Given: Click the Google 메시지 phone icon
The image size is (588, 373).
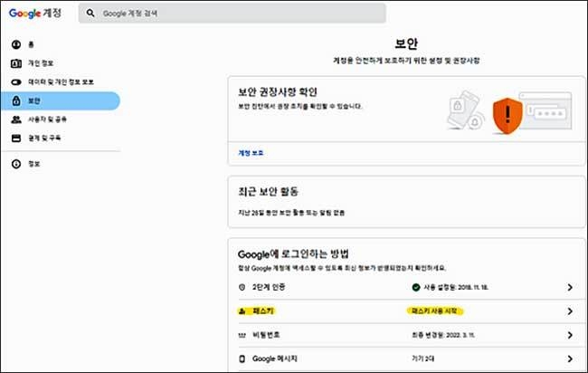Looking at the screenshot, I should tap(242, 359).
